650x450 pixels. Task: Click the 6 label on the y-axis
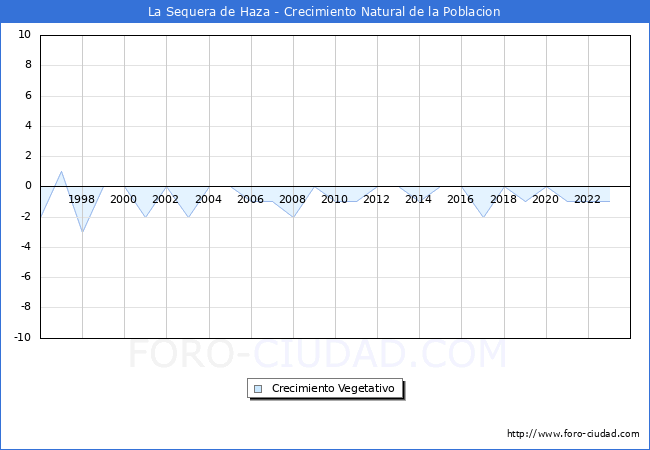click(28, 96)
